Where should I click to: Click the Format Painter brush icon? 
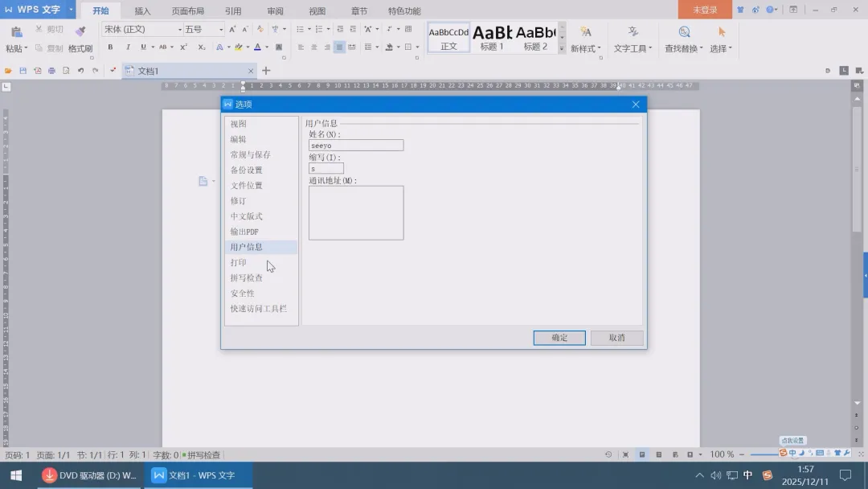pos(80,31)
